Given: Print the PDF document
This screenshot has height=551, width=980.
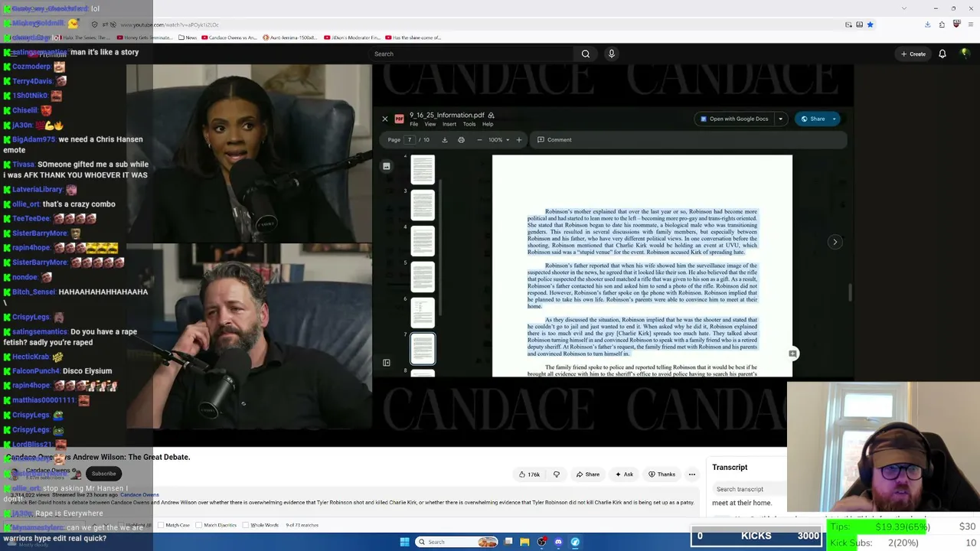Looking at the screenshot, I should 461,140.
